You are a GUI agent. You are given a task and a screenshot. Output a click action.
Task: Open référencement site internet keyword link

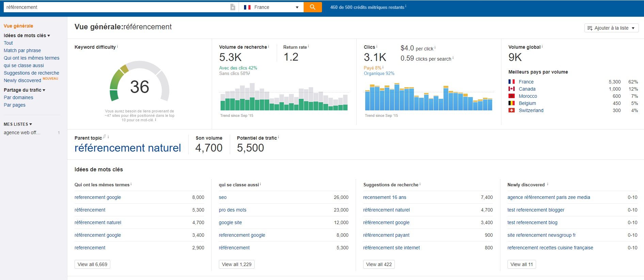pyautogui.click(x=391, y=248)
